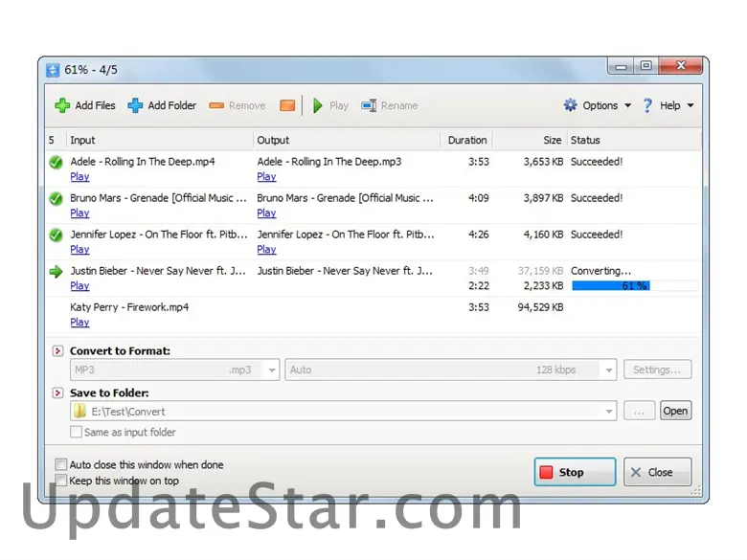Click the 61 % conversion progress bar

[635, 285]
